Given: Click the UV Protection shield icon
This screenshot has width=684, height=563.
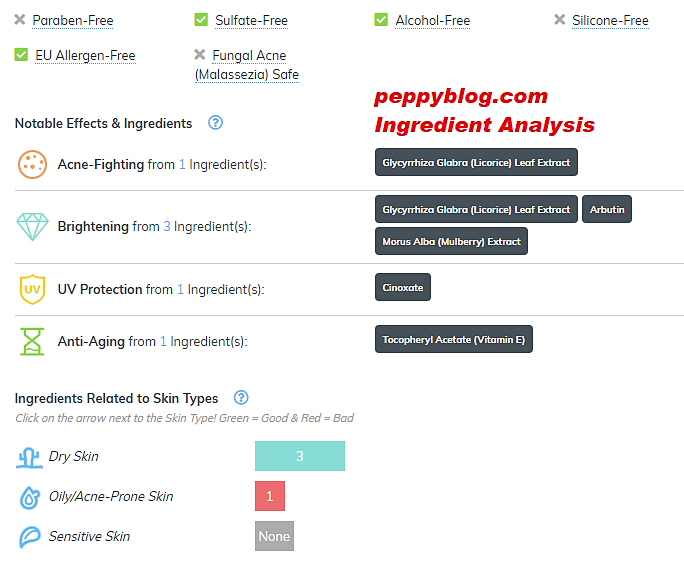Looking at the screenshot, I should click(32, 289).
